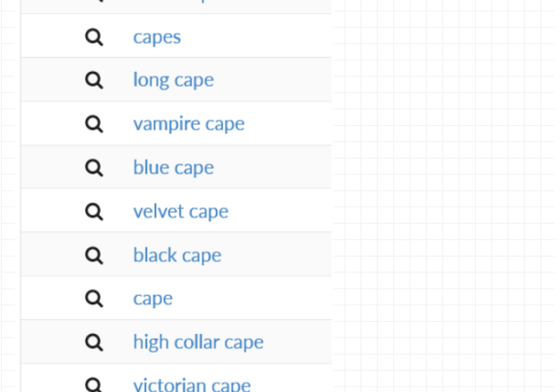Click empty space within the 'velvet cape' row
560x392 pixels.
tap(282, 211)
